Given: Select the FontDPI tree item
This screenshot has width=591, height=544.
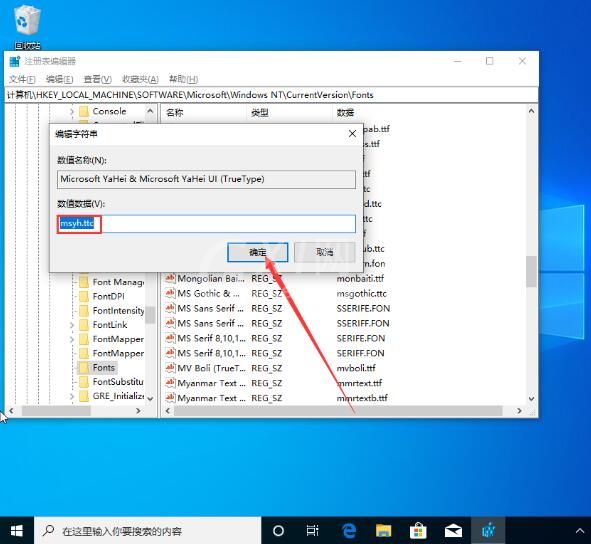Looking at the screenshot, I should pos(109,297).
